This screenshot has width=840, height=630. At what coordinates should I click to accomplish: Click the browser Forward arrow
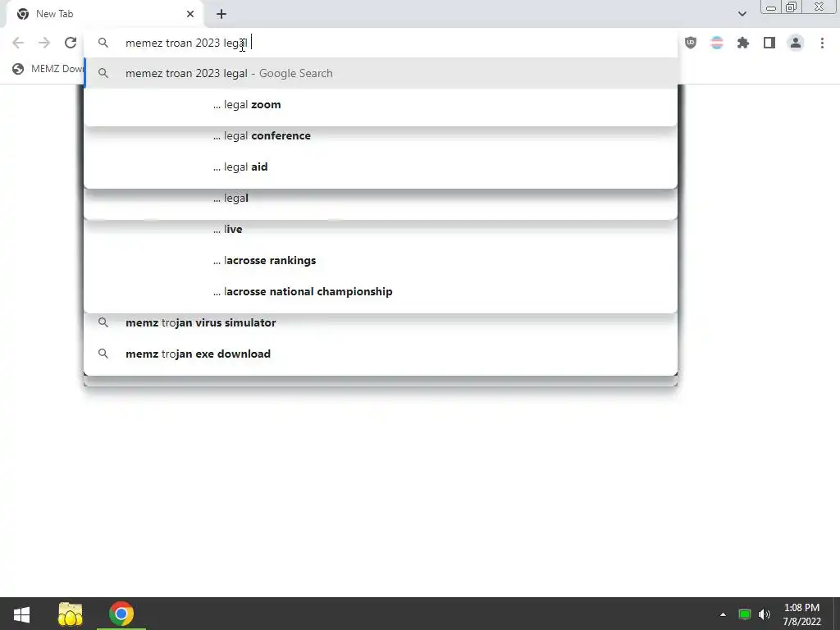click(x=44, y=43)
